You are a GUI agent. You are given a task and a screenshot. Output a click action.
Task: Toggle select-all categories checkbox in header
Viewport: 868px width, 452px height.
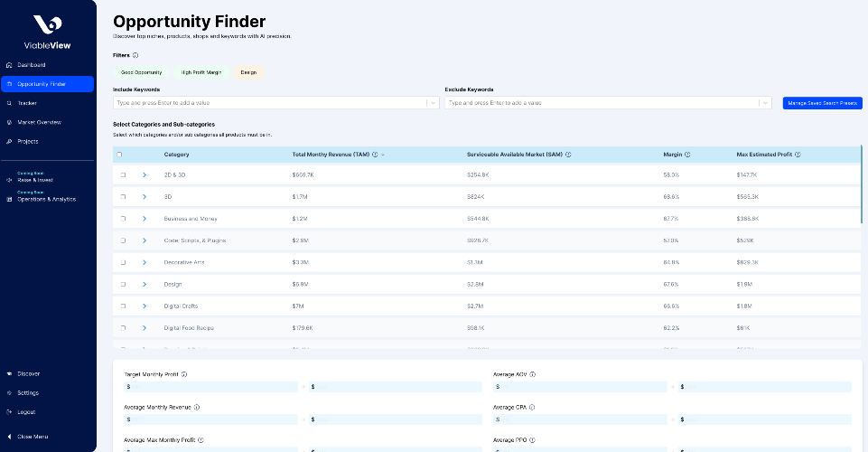(x=119, y=155)
